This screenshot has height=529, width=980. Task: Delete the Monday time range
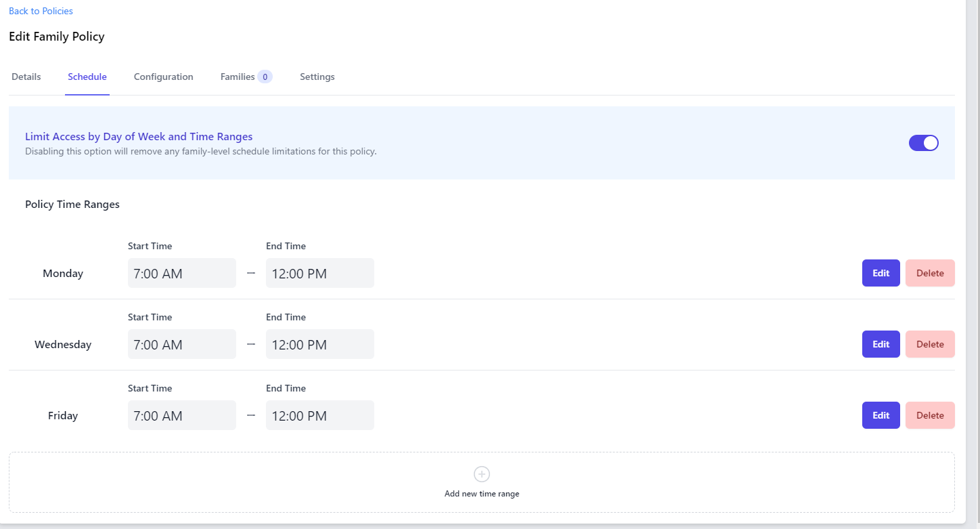click(930, 273)
